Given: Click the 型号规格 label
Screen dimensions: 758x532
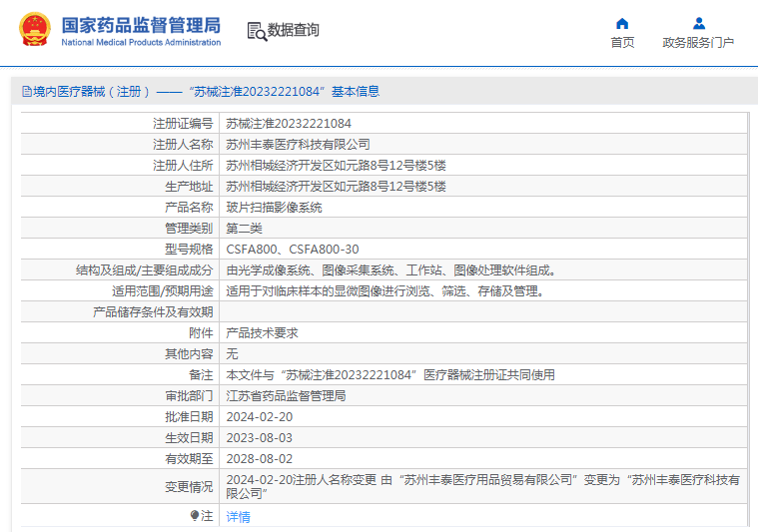Looking at the screenshot, I should tap(189, 250).
